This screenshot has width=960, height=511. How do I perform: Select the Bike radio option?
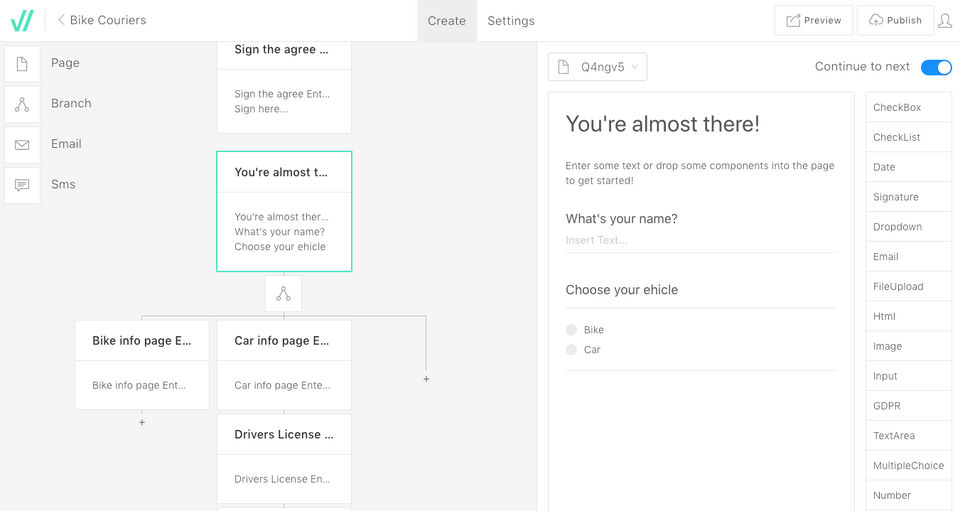pyautogui.click(x=571, y=330)
